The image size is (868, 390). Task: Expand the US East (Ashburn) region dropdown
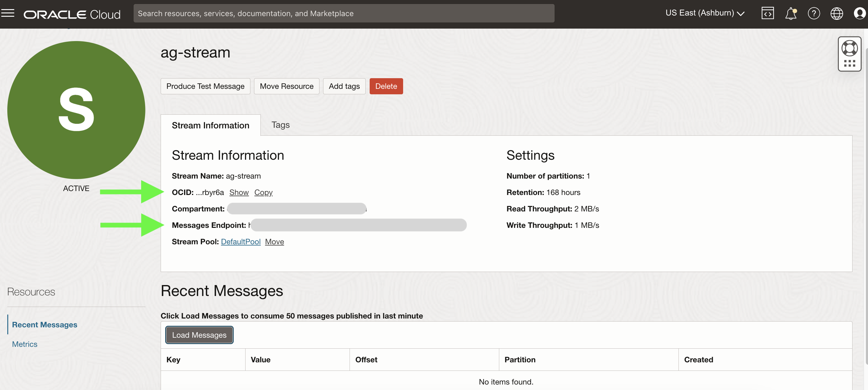[x=705, y=13]
